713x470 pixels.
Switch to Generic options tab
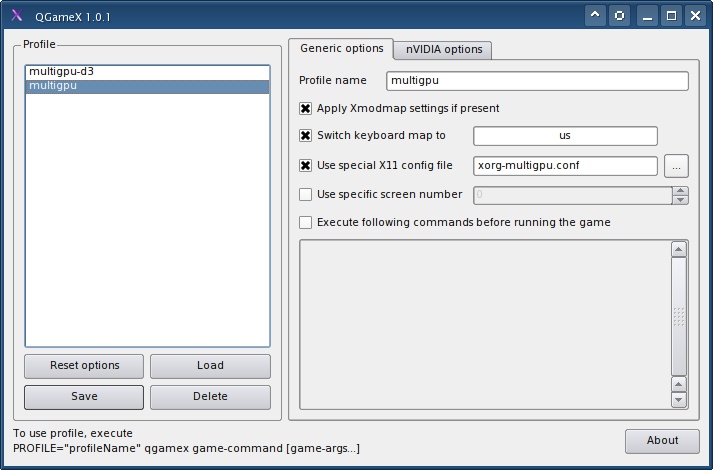click(341, 49)
